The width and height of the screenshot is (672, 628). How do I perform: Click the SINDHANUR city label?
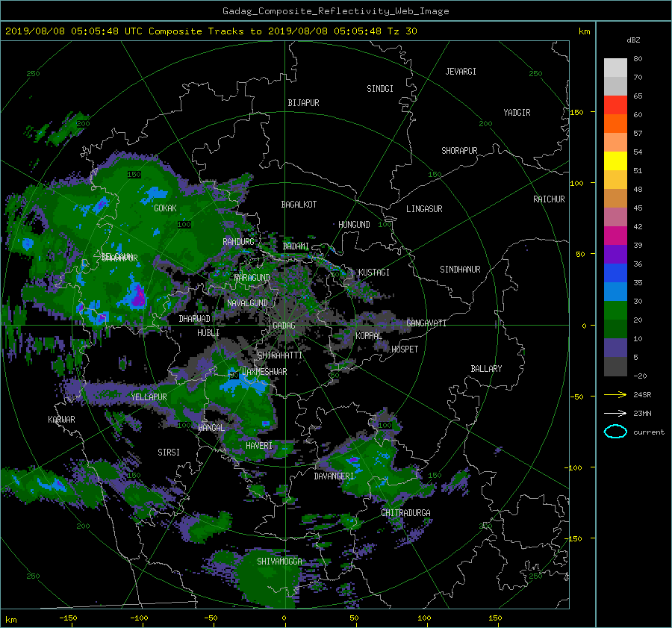coord(460,270)
